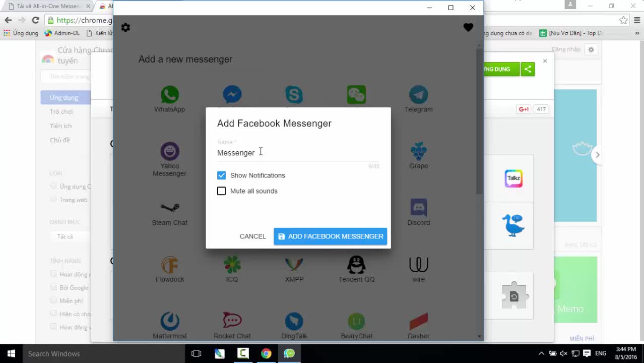This screenshot has height=363, width=644.
Task: Click the green share icon in Chrome store
Action: (x=528, y=69)
